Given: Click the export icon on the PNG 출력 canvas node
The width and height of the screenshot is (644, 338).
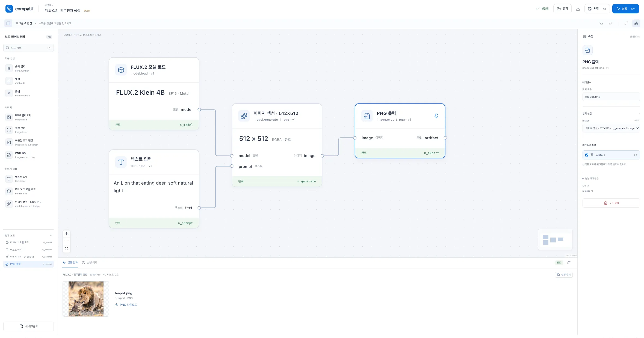Looking at the screenshot, I should [x=367, y=116].
